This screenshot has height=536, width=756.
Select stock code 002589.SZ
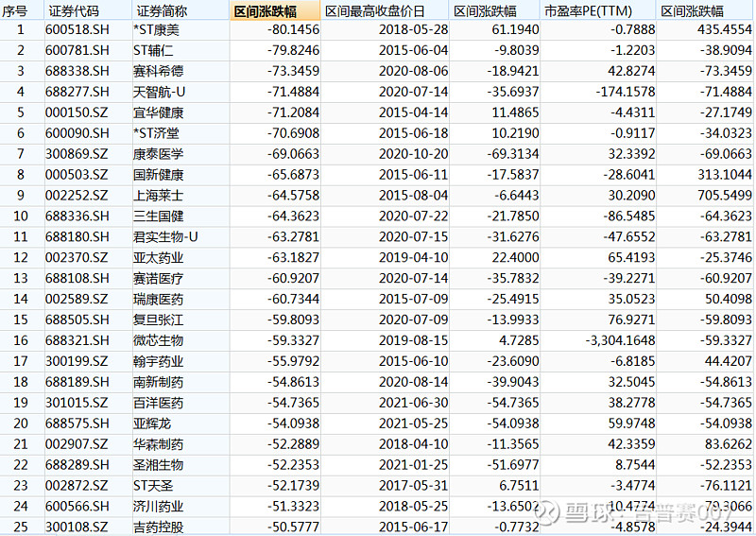tap(77, 299)
